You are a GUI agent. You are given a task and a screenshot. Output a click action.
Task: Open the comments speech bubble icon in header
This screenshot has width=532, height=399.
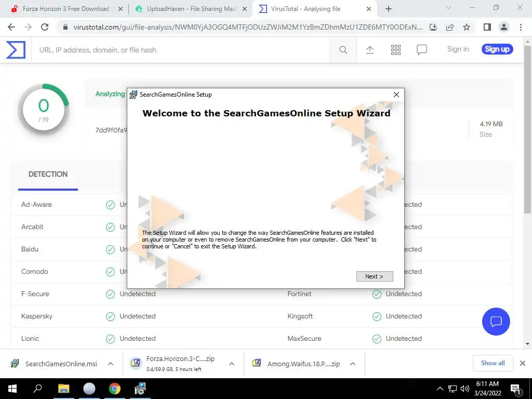point(421,50)
